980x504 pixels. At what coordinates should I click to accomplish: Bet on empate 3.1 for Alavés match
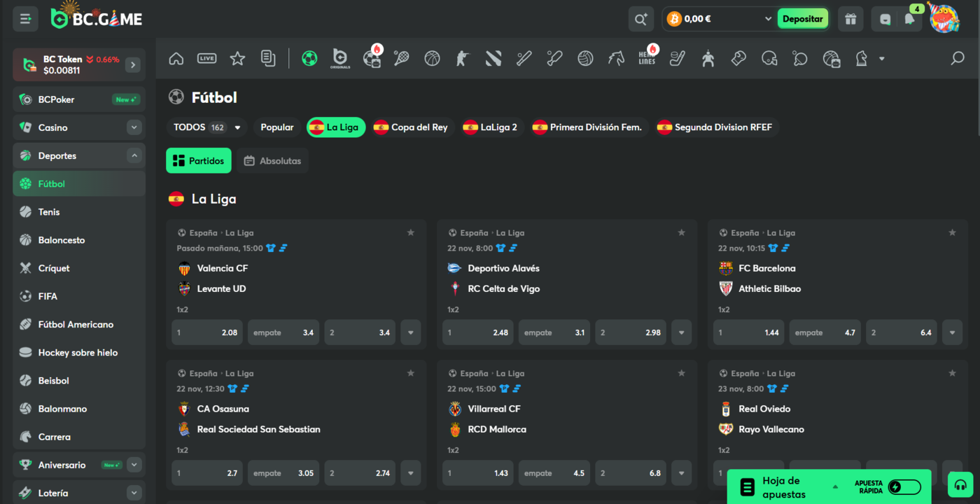pyautogui.click(x=554, y=332)
